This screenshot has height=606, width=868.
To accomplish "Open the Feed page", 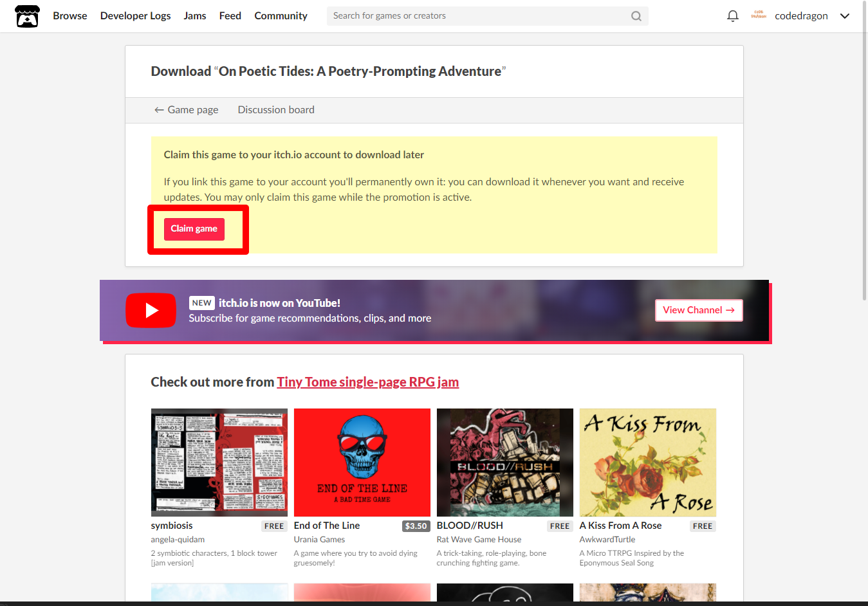I will tap(230, 16).
